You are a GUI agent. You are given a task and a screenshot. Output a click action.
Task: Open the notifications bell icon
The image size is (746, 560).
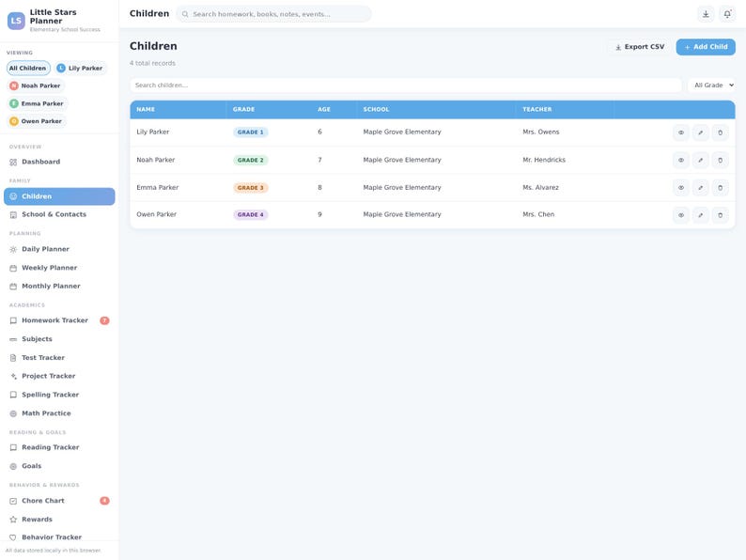[727, 14]
